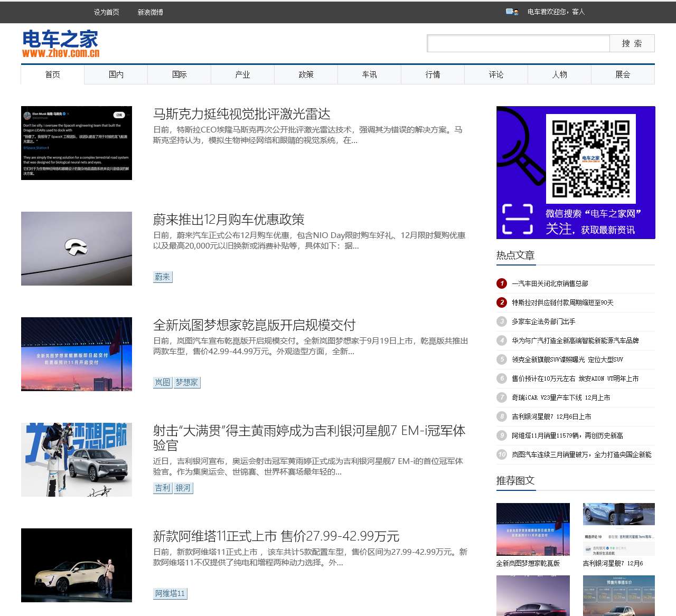Image resolution: width=676 pixels, height=616 pixels.
Task: Click the 推荐图文 section heading
Action: 515,481
